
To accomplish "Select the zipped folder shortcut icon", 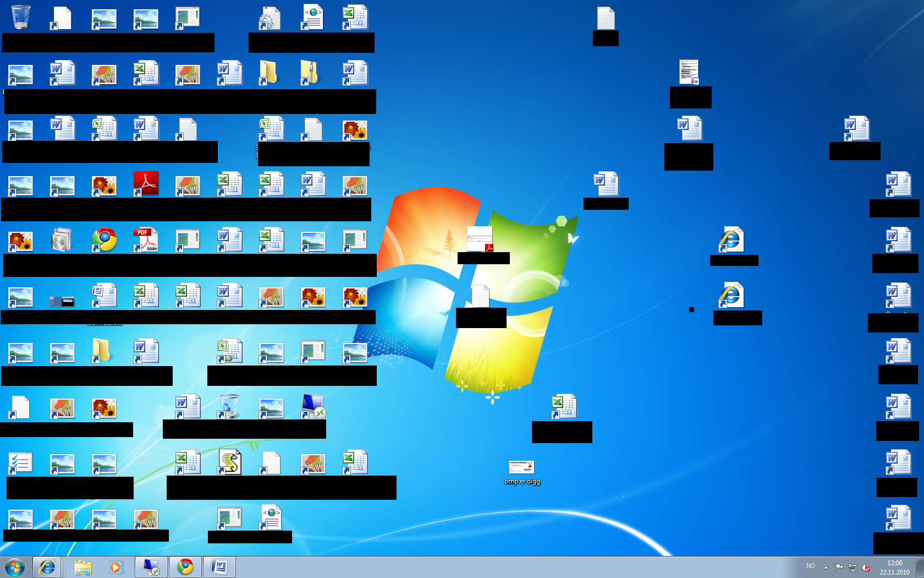I will click(x=310, y=73).
